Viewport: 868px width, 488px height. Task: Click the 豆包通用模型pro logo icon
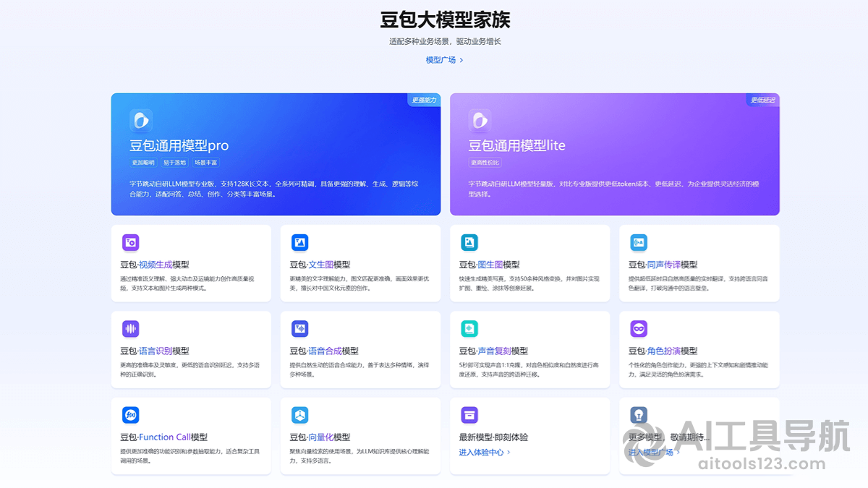[x=140, y=120]
